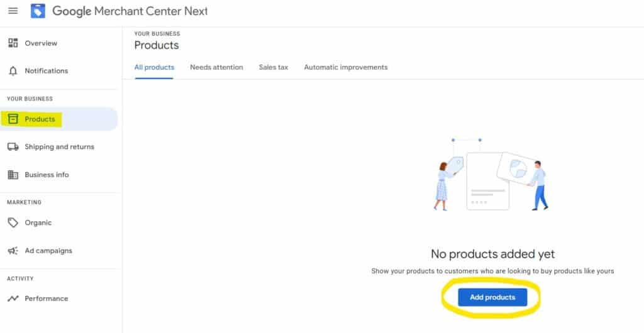Screen dimensions: 644x333
Task: Click the empty-state products illustration
Action: pyautogui.click(x=491, y=175)
